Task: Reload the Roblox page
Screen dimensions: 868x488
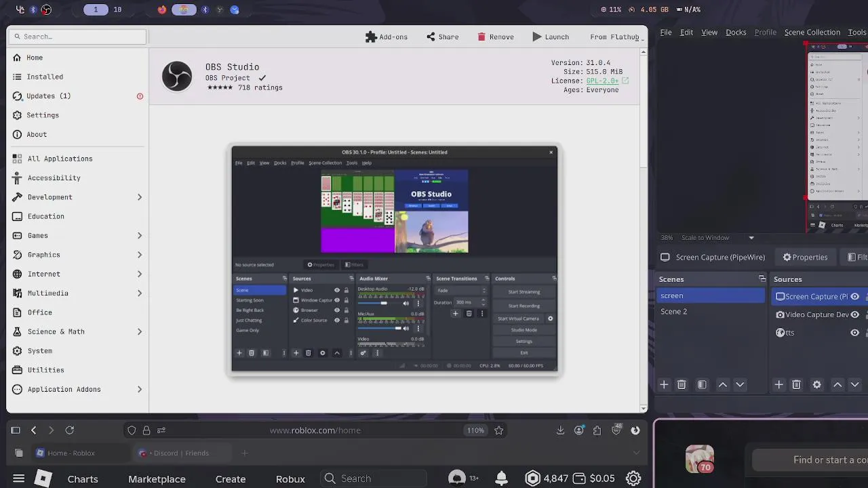Action: click(69, 430)
